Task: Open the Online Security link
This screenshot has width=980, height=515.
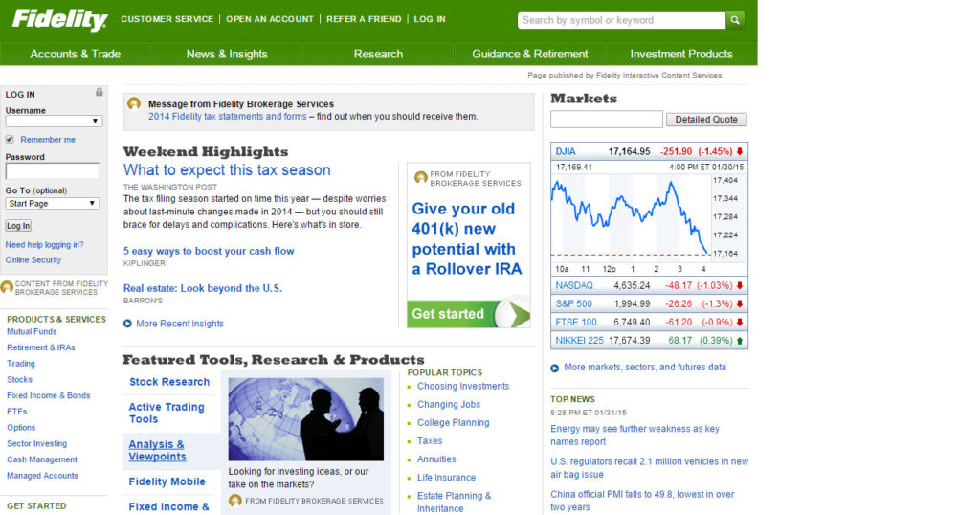Action: pyautogui.click(x=33, y=260)
